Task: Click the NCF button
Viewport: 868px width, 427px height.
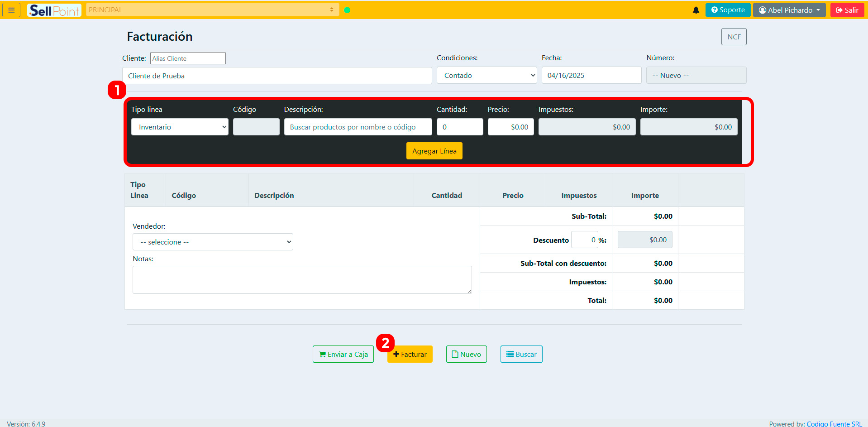Action: coord(734,37)
